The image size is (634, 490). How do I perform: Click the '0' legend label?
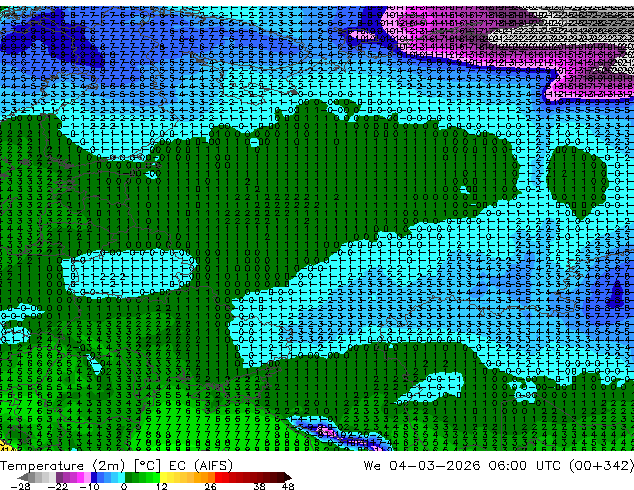[x=124, y=486]
